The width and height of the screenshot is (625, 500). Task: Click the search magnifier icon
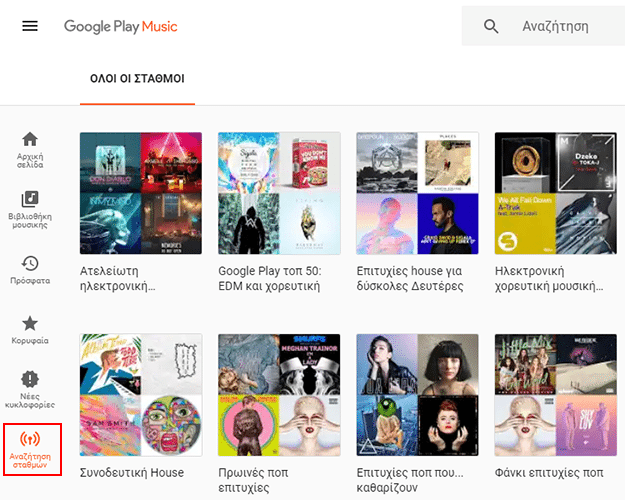click(x=491, y=26)
